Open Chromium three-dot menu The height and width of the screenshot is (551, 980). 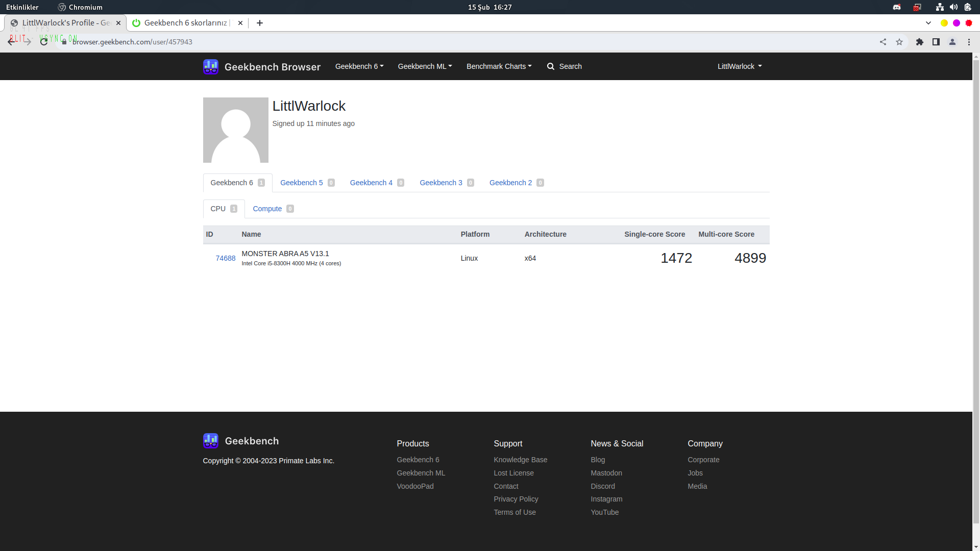[969, 42]
